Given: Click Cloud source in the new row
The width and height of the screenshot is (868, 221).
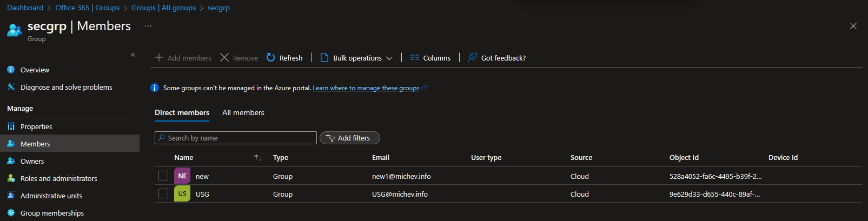Looking at the screenshot, I should tap(580, 176).
